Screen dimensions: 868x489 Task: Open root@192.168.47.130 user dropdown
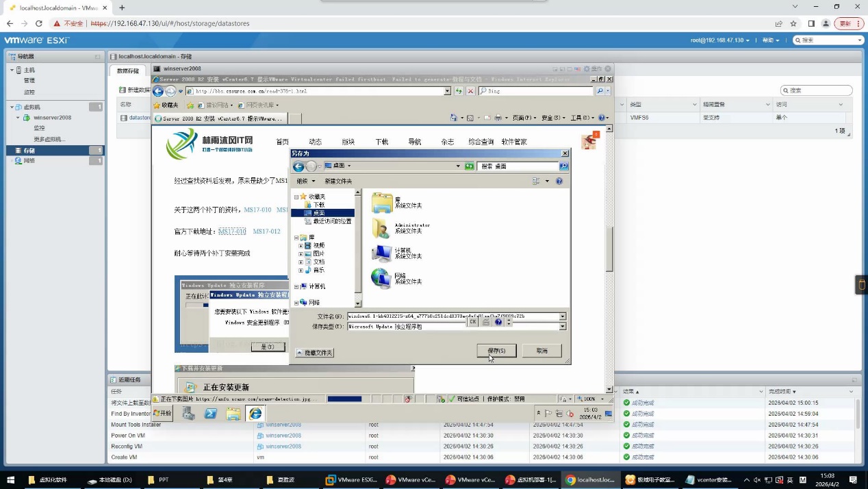(719, 40)
